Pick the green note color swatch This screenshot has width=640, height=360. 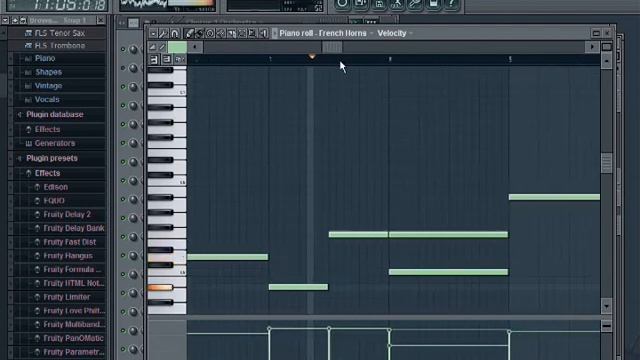(x=178, y=47)
